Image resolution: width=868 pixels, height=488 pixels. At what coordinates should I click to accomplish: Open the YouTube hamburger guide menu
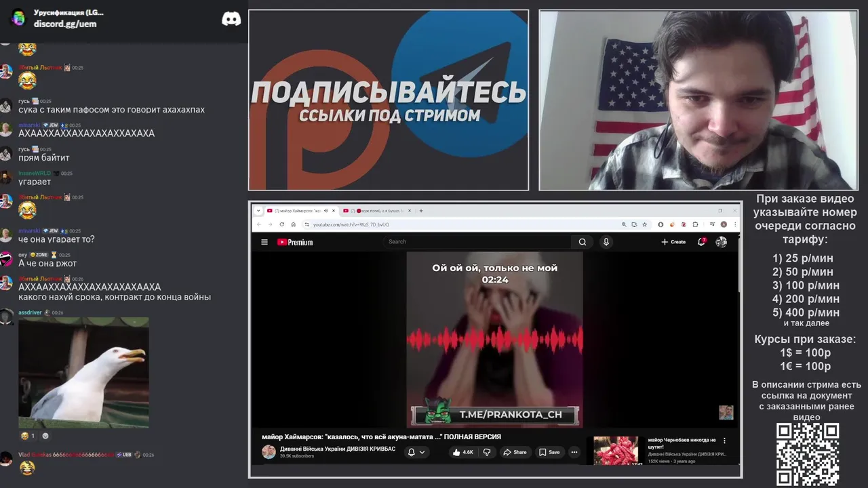tap(264, 242)
